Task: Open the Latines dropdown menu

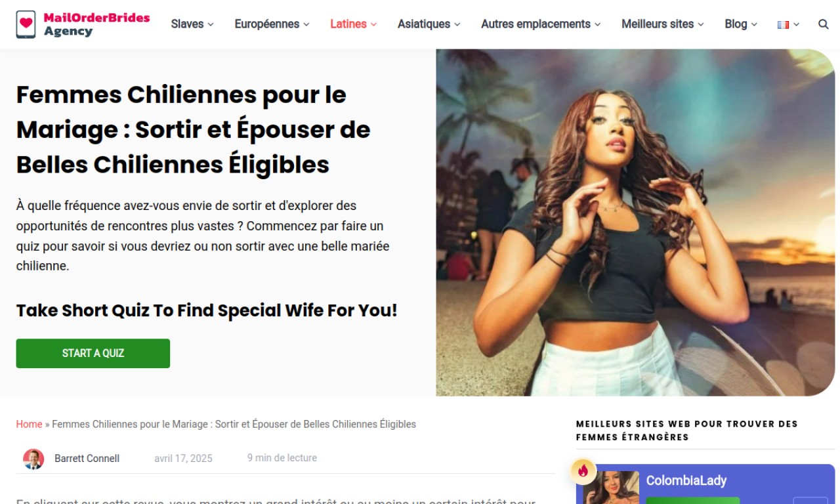Action: coord(353,24)
